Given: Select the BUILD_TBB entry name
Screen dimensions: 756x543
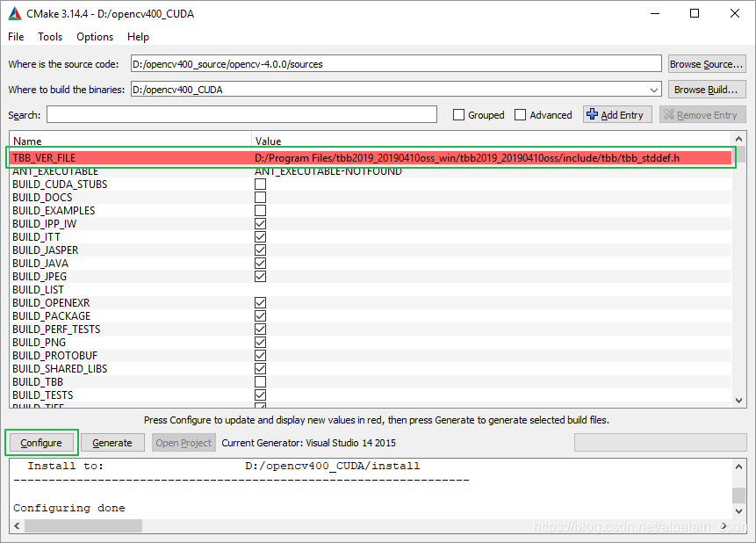Looking at the screenshot, I should 38,382.
